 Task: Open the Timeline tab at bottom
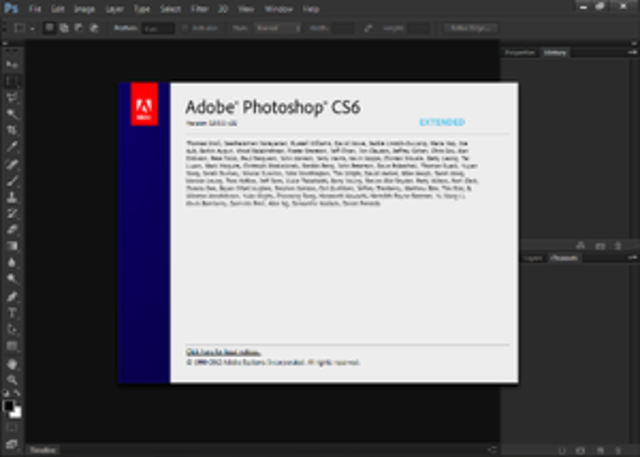pos(43,450)
